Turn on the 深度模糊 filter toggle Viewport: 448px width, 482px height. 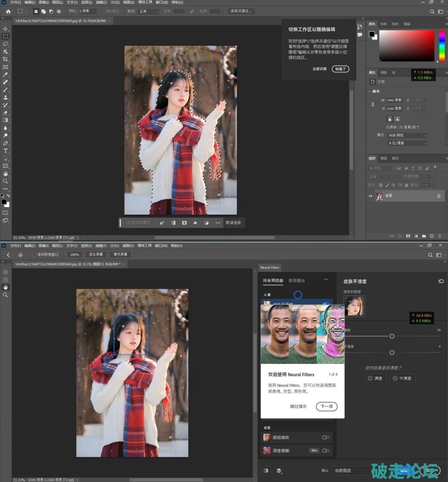[326, 451]
